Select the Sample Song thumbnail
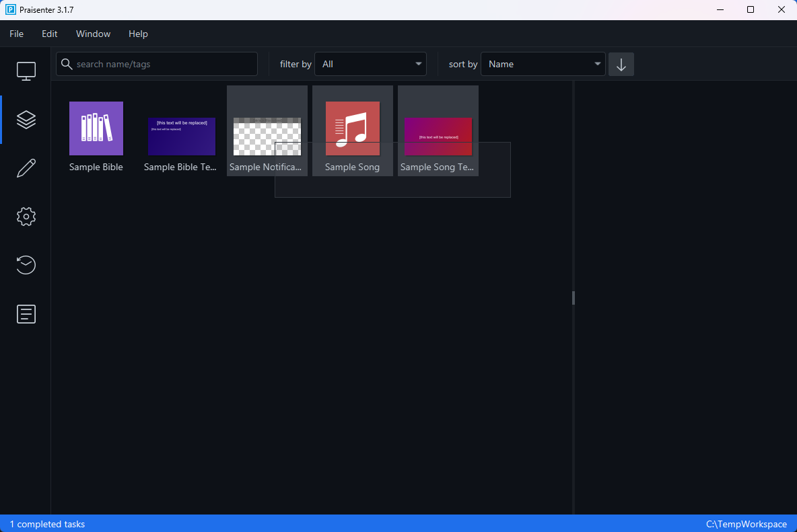This screenshot has height=532, width=797. [352, 128]
